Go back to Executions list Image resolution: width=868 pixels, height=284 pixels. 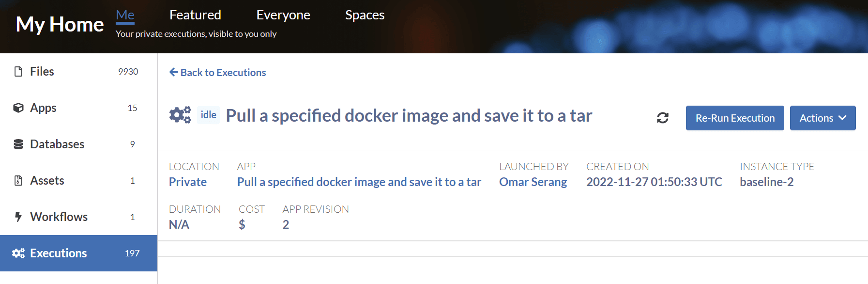(218, 72)
